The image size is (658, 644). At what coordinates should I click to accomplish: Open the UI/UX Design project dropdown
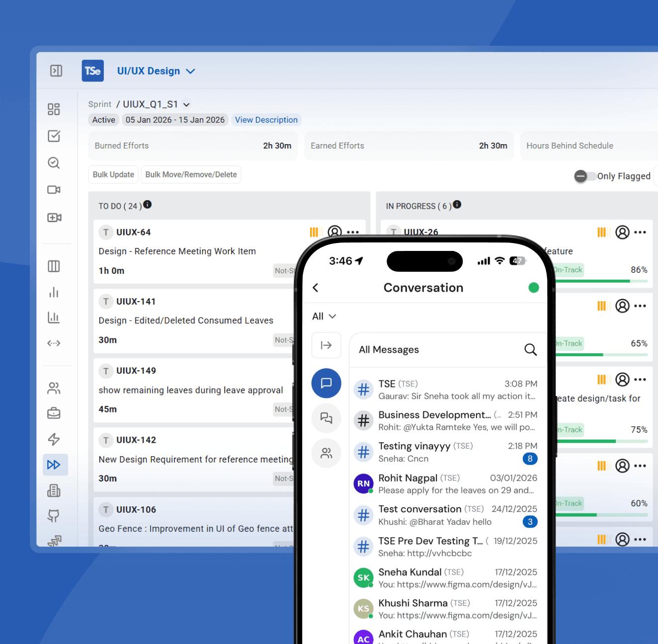click(156, 71)
